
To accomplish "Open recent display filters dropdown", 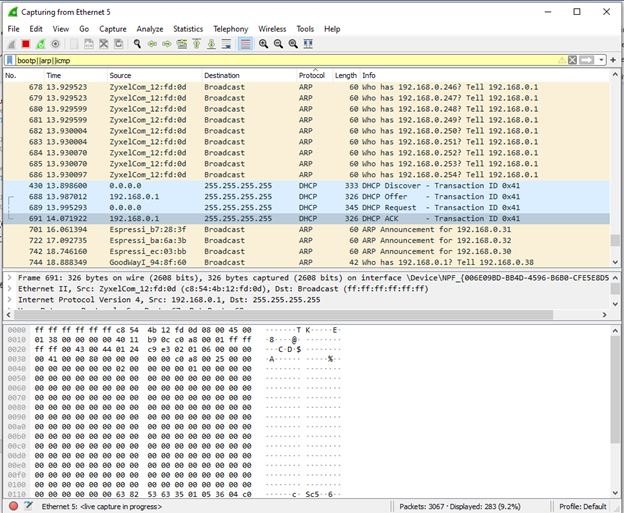I will pyautogui.click(x=601, y=60).
